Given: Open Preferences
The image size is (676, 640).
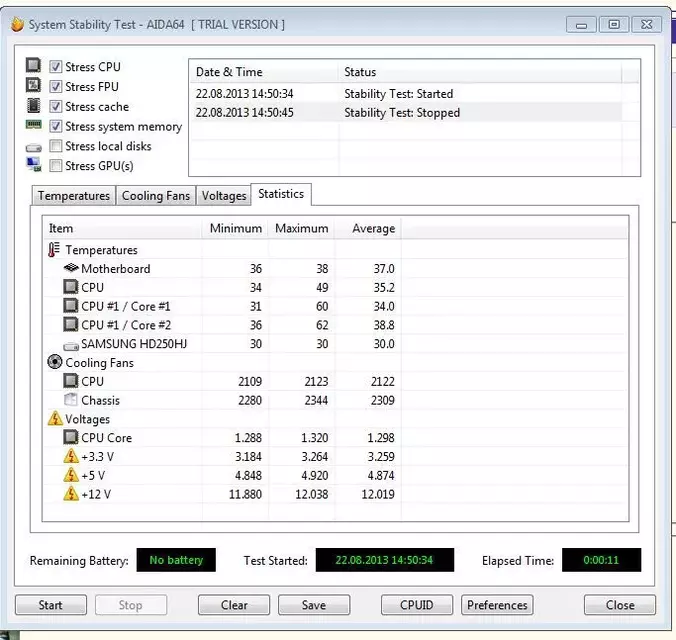Looking at the screenshot, I should point(497,605).
